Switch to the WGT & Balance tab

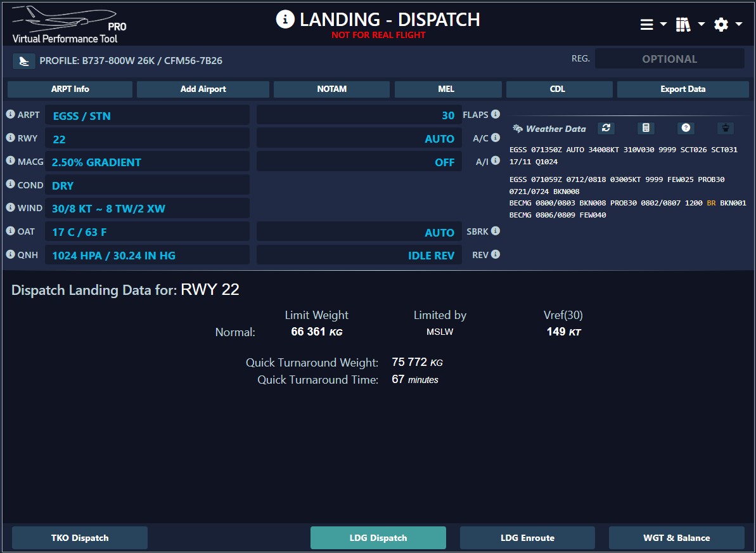[676, 538]
